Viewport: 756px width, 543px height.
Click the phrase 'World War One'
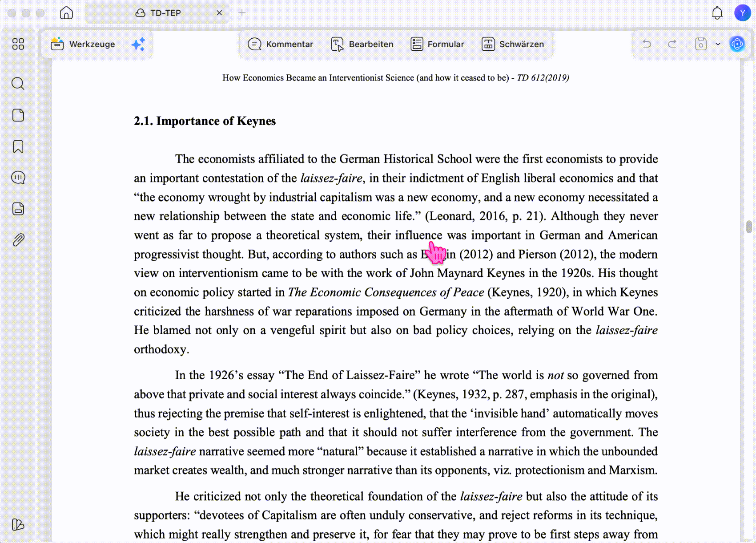(613, 312)
